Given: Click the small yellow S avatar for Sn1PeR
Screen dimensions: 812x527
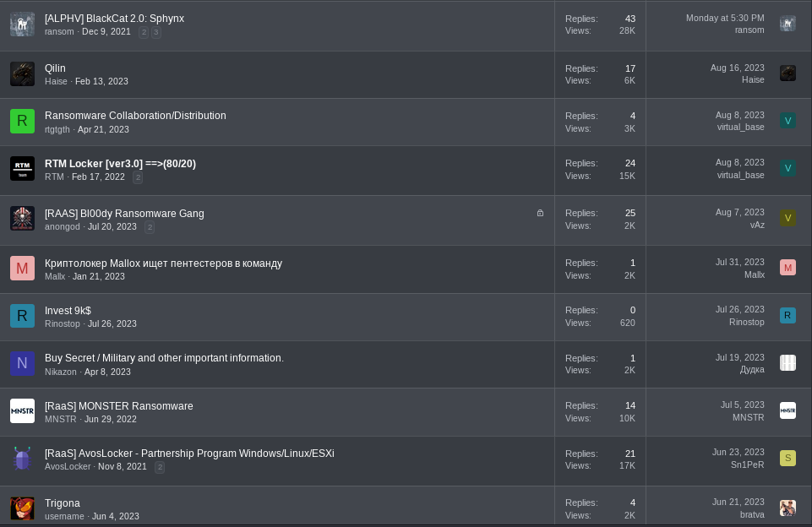Looking at the screenshot, I should tap(787, 458).
